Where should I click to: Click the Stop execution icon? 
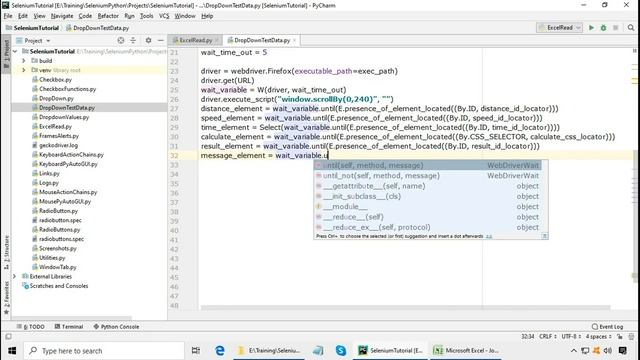point(616,28)
